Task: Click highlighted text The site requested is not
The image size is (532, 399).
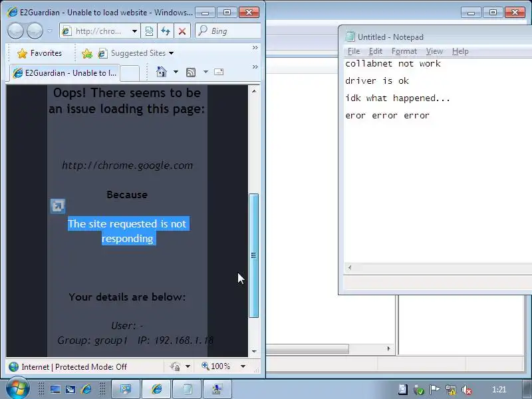Action: 127,224
